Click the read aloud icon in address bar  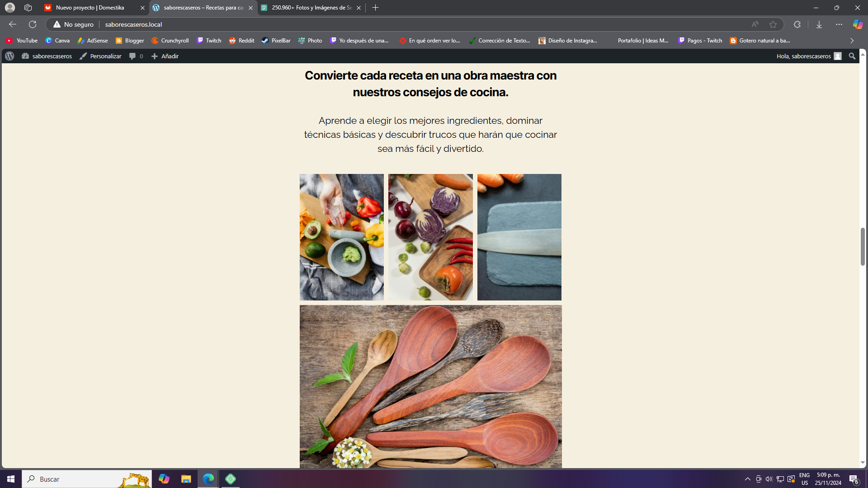755,24
